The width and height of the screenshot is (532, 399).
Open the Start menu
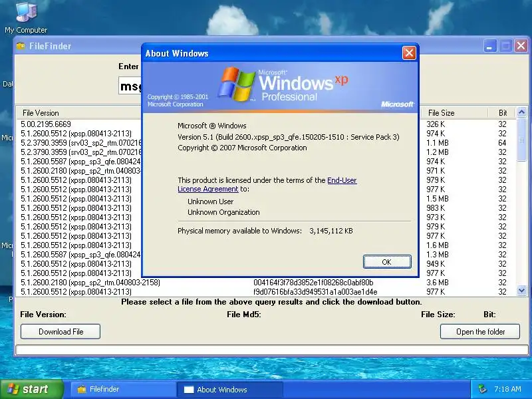click(31, 389)
